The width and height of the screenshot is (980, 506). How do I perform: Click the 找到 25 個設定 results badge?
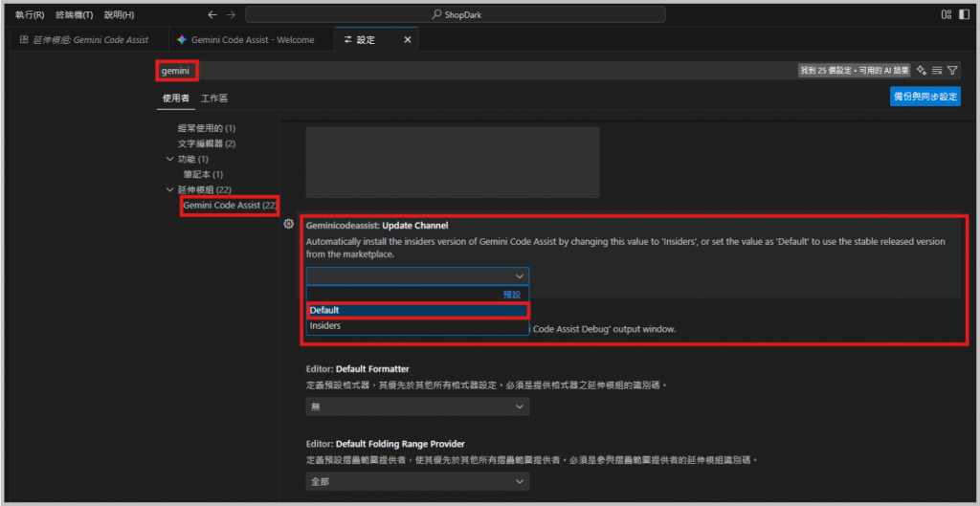tap(855, 71)
